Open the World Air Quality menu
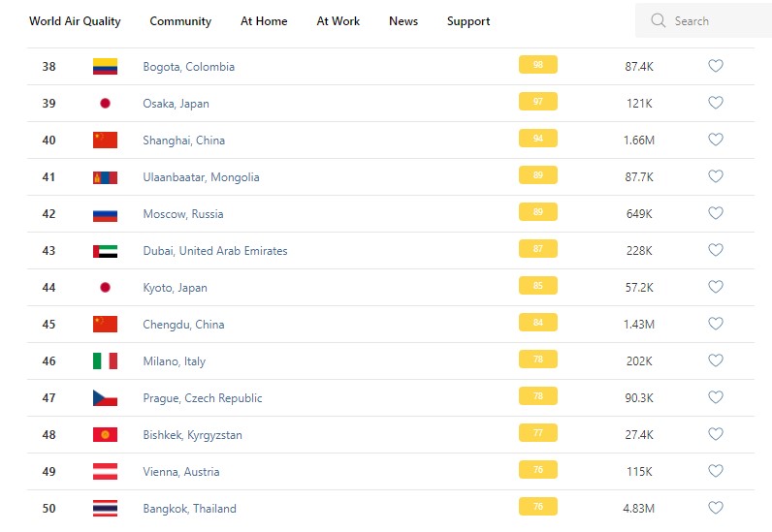 click(75, 21)
